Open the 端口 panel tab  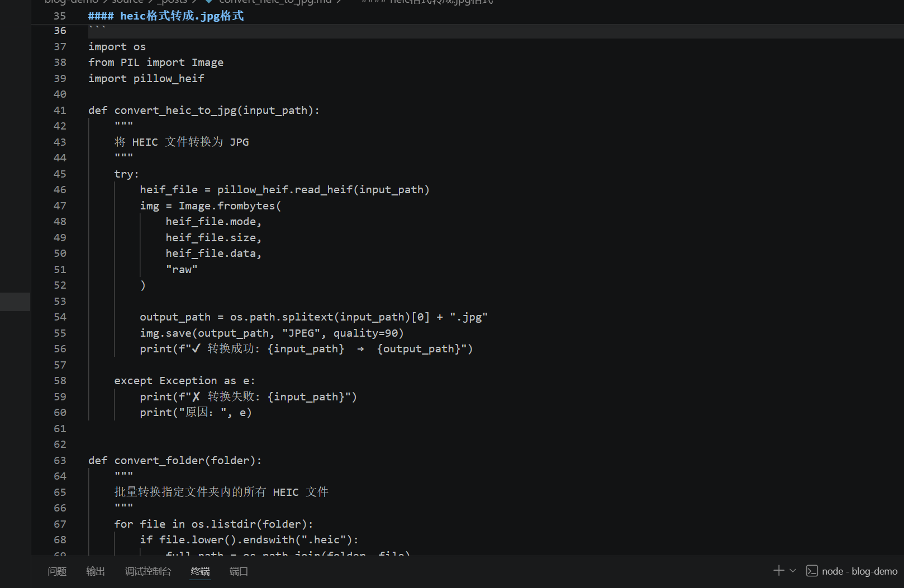(x=239, y=571)
